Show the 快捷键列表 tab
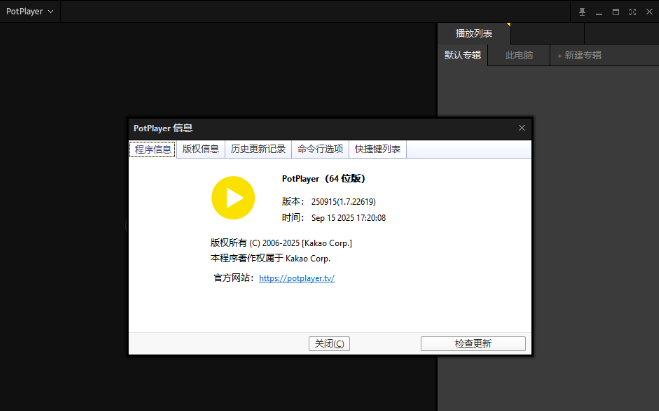Screen dimensions: 659x411 coord(377,149)
